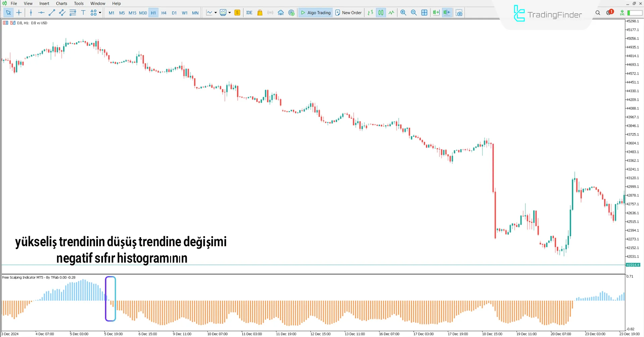Take a chart screenshot with the camera icon
Image resolution: width=644 pixels, height=337 pixels.
pyautogui.click(x=459, y=12)
